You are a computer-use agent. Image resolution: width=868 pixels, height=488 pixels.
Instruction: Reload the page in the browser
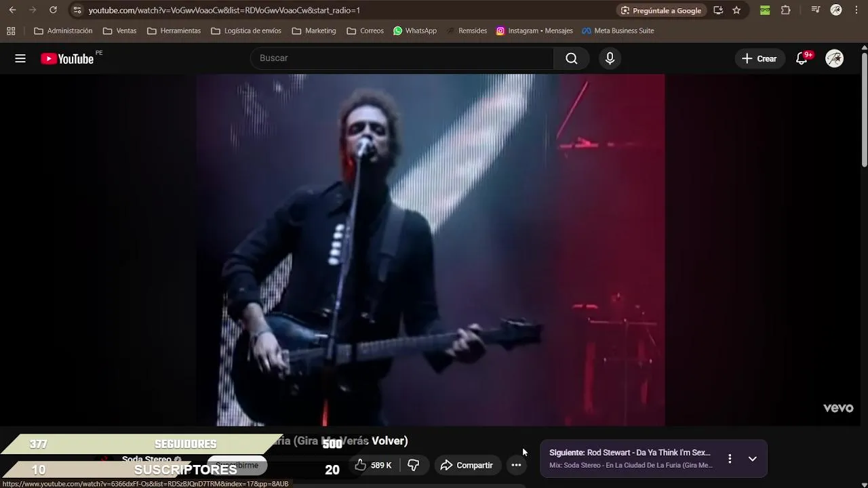[x=53, y=10]
